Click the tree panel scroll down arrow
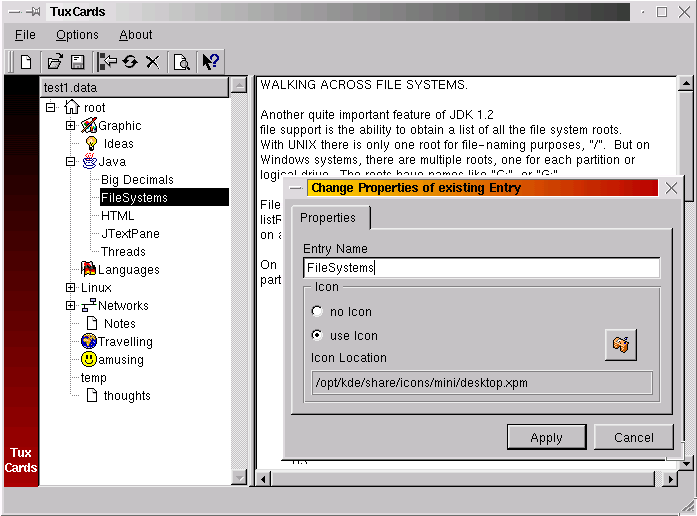 pos(239,478)
